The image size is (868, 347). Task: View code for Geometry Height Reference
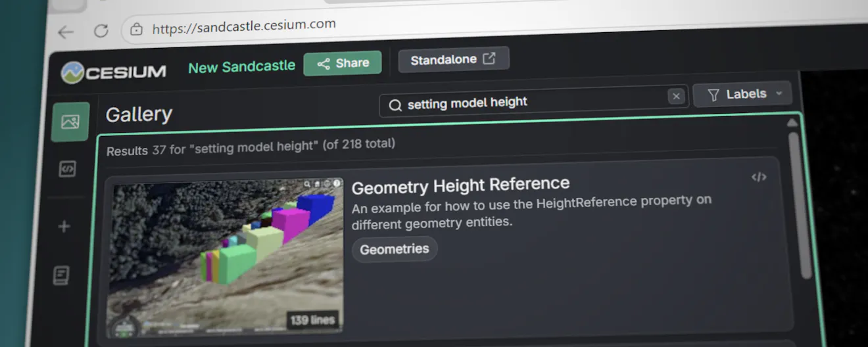[x=759, y=177]
